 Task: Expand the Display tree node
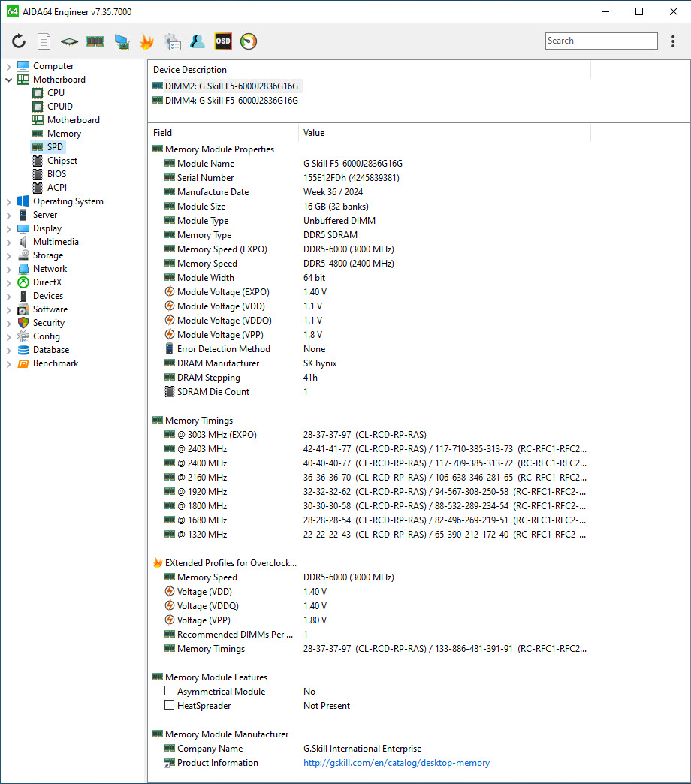pyautogui.click(x=8, y=228)
